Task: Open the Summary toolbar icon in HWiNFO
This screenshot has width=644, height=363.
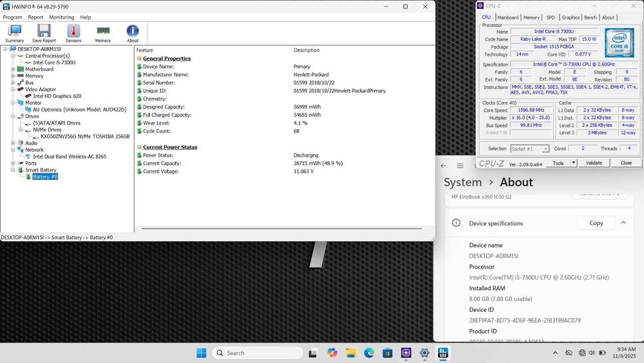Action: [15, 34]
